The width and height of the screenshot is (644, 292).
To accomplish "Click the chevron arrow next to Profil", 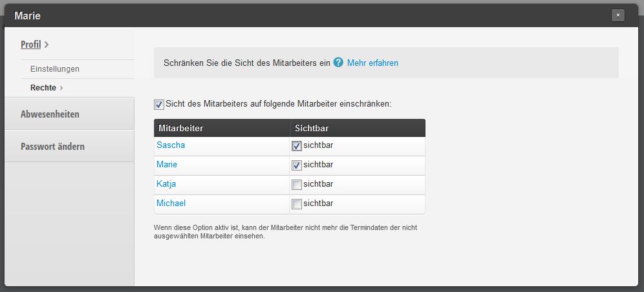I will point(47,45).
